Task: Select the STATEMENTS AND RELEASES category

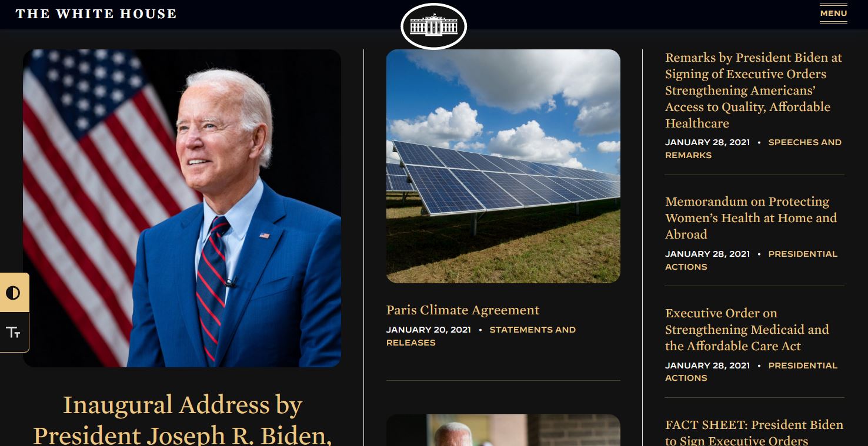Action: click(x=481, y=336)
